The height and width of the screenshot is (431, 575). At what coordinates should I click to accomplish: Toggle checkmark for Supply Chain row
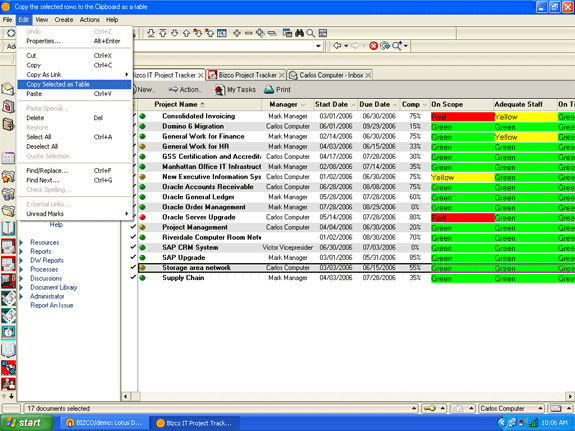pyautogui.click(x=133, y=277)
